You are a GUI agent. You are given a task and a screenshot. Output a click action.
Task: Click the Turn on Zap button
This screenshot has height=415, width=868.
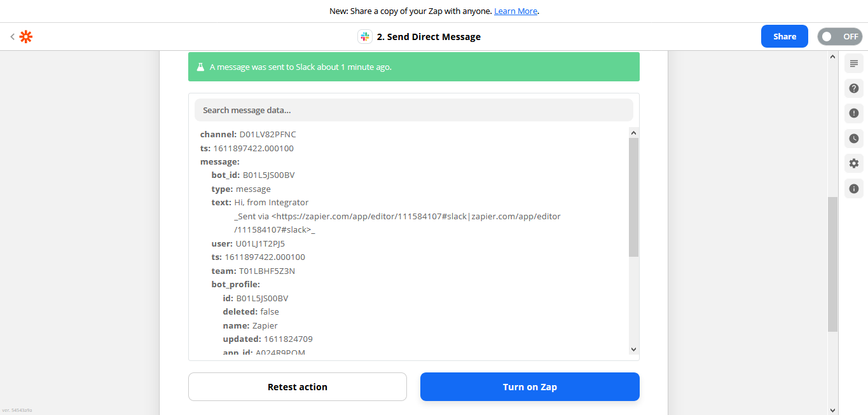pos(529,387)
